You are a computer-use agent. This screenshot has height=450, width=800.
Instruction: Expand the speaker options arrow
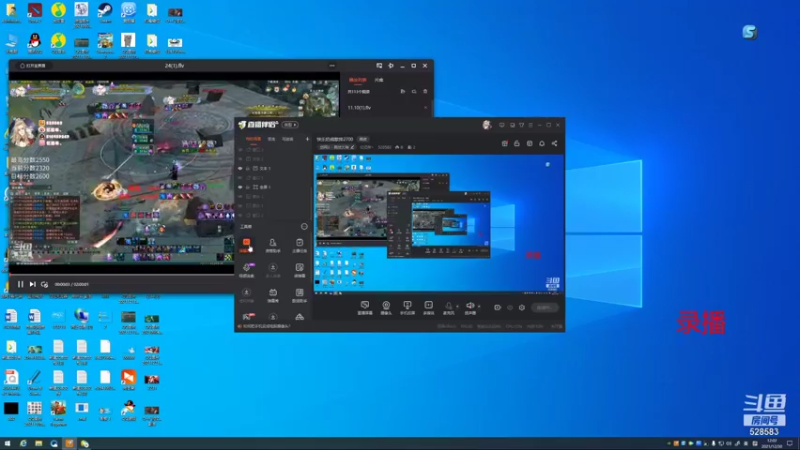point(479,306)
